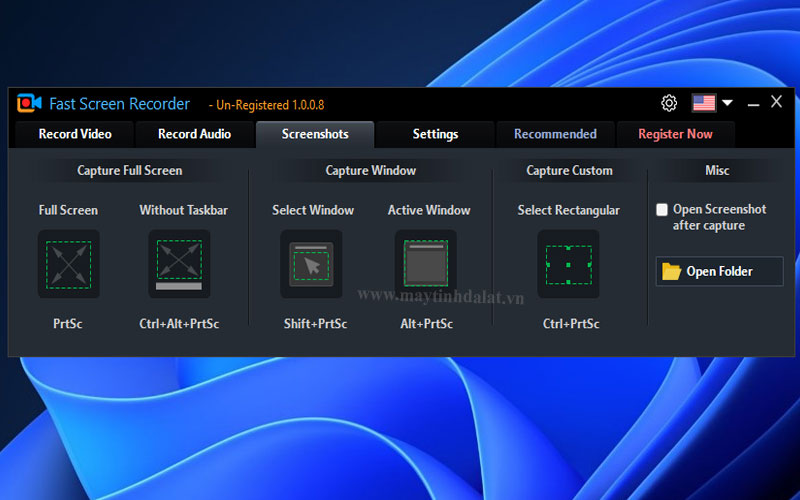Switch to the Record Video tab
The width and height of the screenshot is (800, 500).
click(x=75, y=134)
